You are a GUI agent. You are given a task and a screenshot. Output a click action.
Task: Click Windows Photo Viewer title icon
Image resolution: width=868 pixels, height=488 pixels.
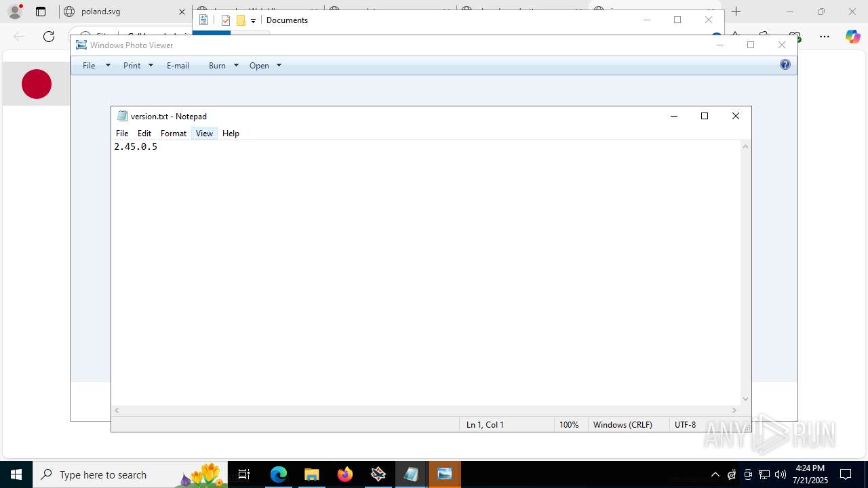click(81, 45)
